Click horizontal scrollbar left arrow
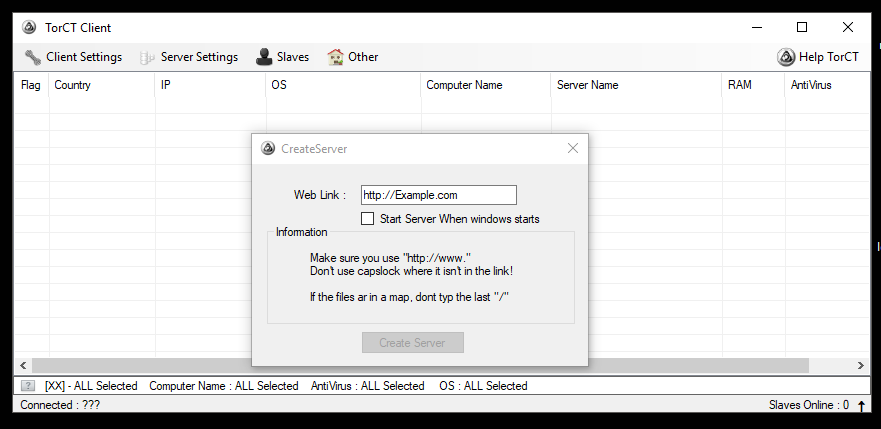This screenshot has width=881, height=429. [x=23, y=366]
